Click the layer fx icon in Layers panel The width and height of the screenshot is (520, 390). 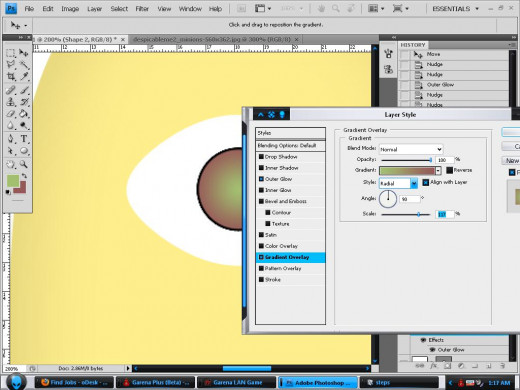tap(433, 366)
